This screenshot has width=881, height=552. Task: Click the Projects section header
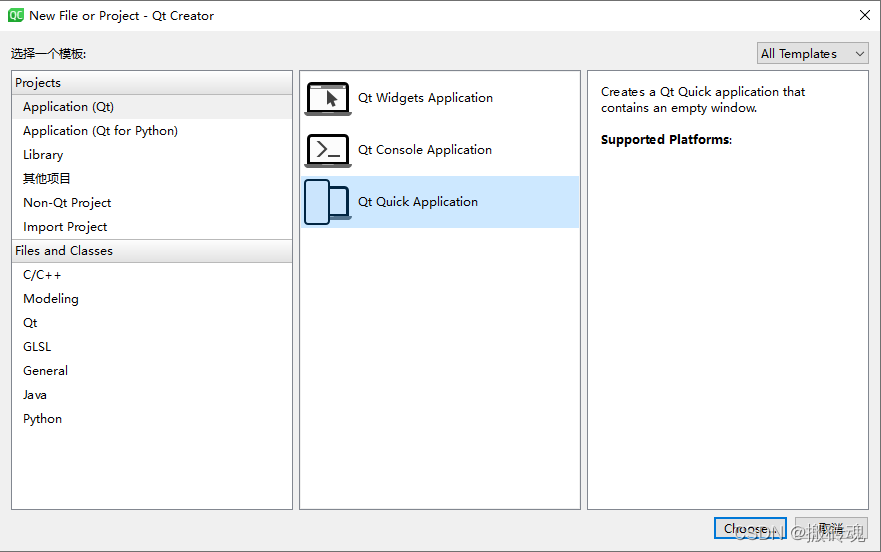click(152, 83)
